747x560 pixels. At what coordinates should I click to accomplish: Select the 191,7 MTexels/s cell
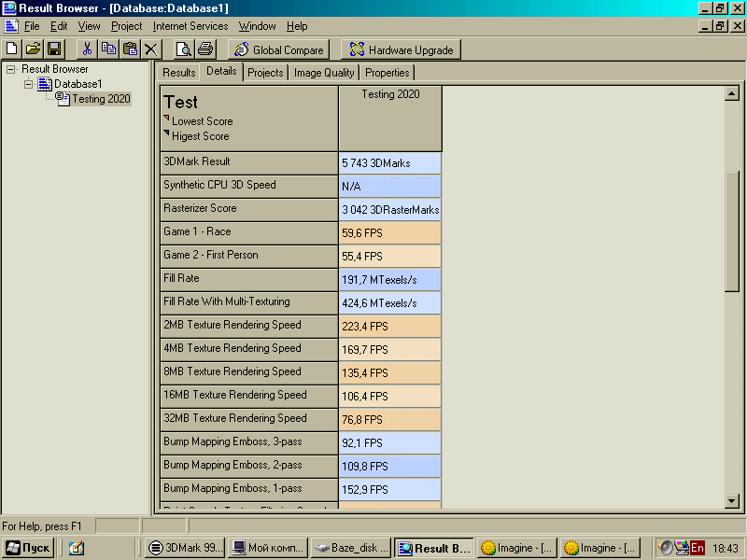pyautogui.click(x=389, y=280)
